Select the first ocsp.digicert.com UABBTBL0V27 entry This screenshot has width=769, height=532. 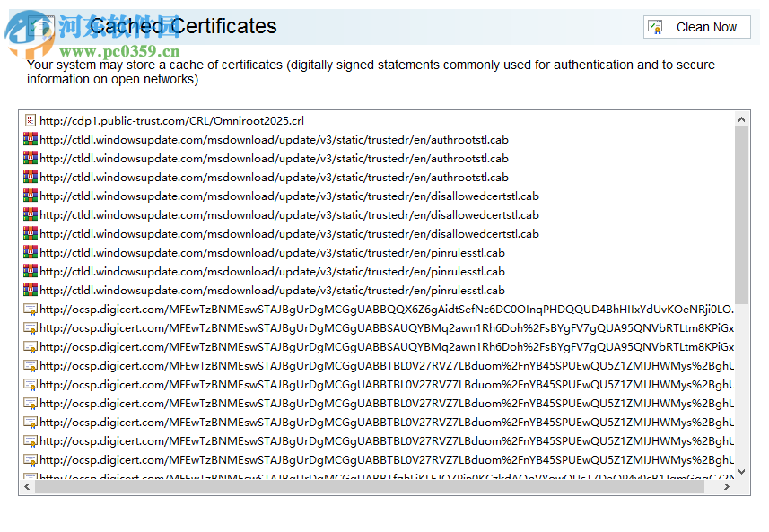(x=387, y=366)
